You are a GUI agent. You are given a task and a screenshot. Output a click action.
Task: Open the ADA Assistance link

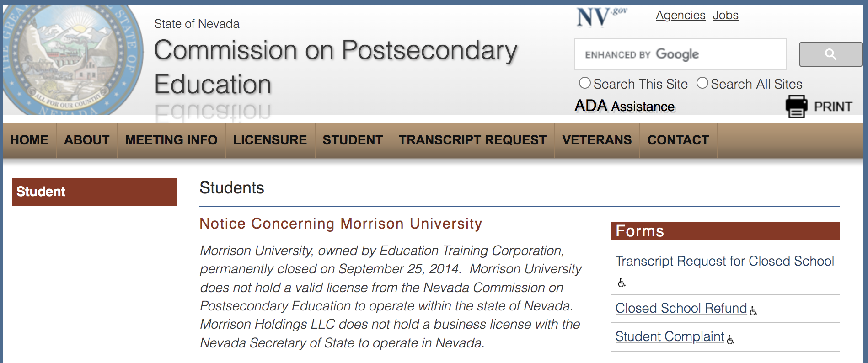(x=624, y=106)
